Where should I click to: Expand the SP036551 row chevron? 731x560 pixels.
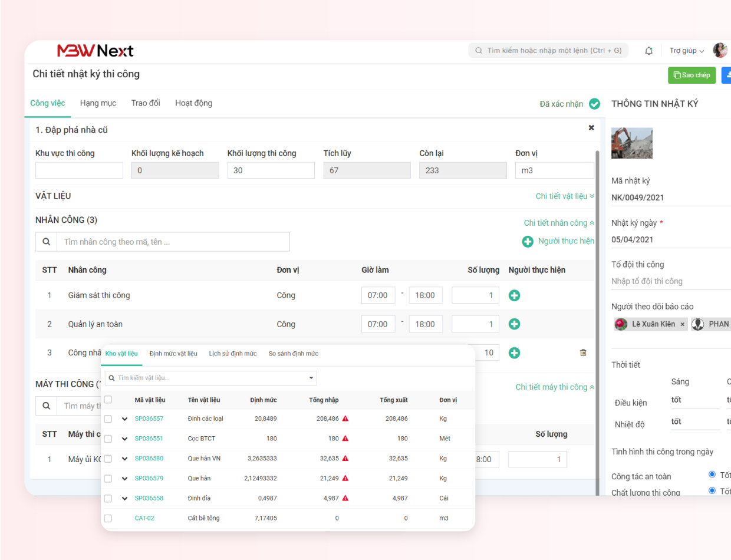124,439
